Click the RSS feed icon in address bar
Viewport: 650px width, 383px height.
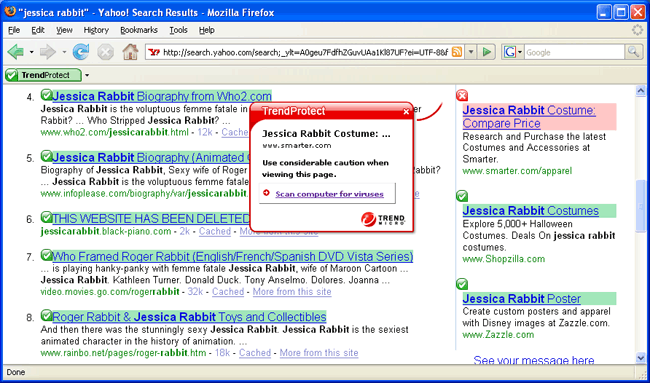click(x=457, y=52)
